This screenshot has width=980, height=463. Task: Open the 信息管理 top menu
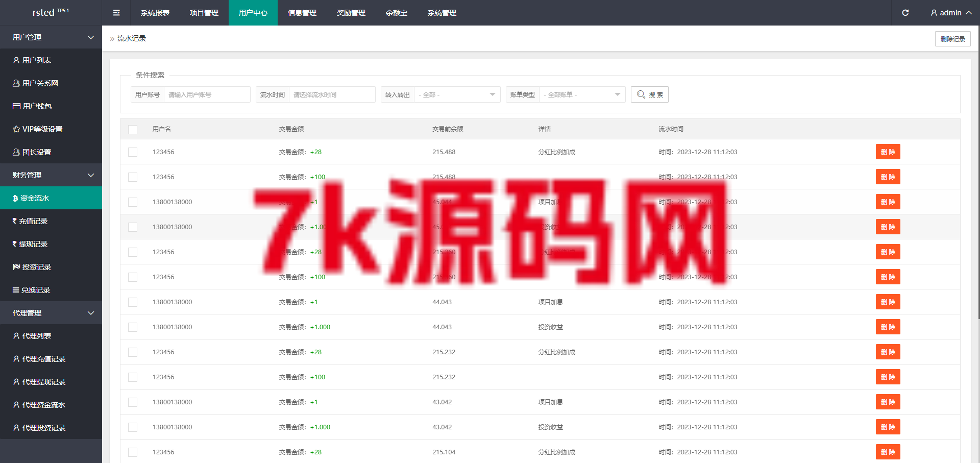pos(302,13)
